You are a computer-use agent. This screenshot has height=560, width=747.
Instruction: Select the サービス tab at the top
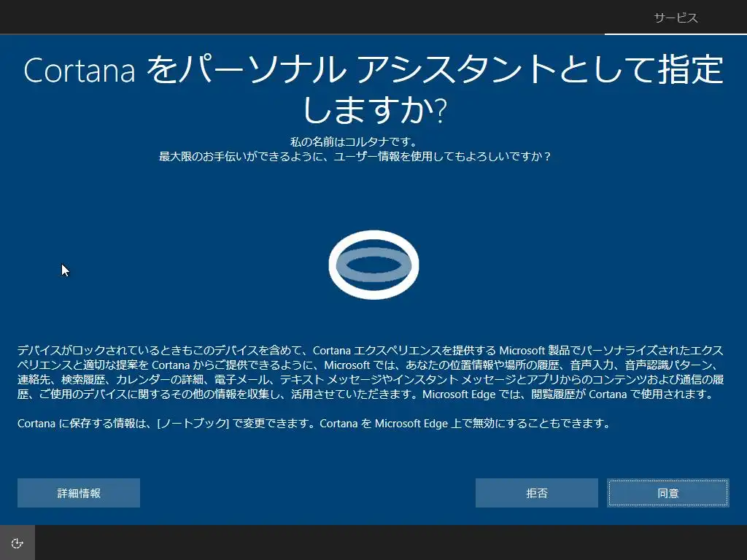[676, 18]
